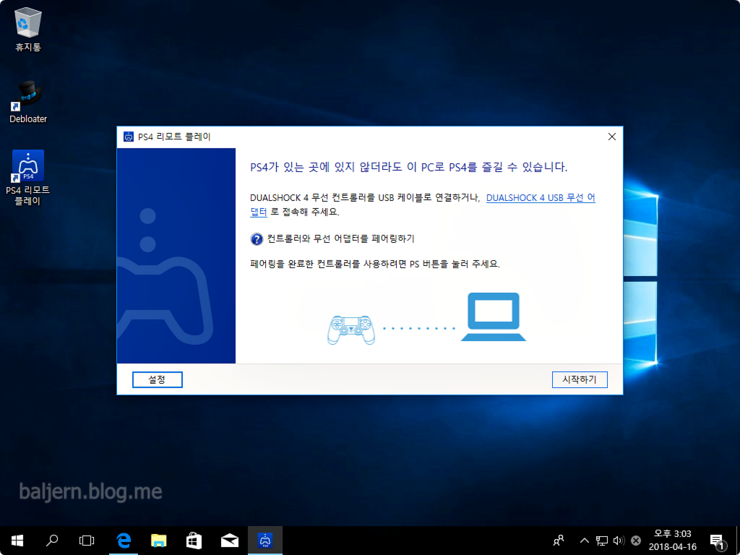Close the PS4 리모트 플레이 dialog
Screen dimensions: 740x555
(x=612, y=137)
